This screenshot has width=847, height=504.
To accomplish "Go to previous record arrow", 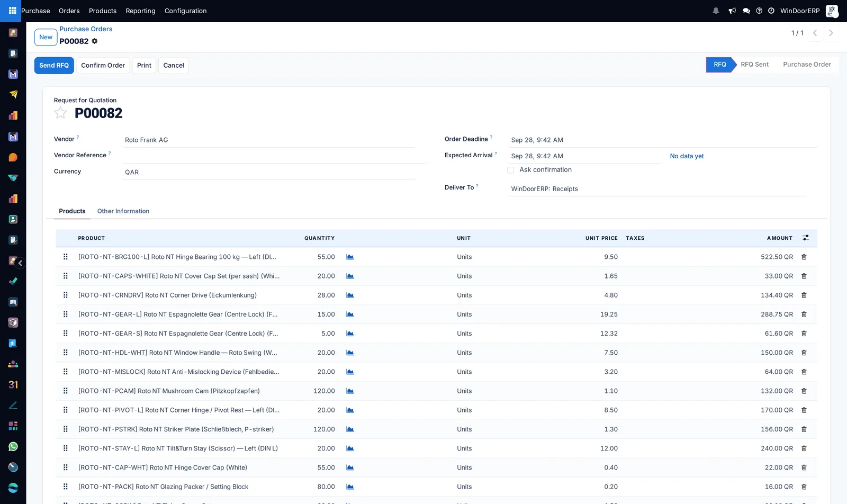I will coord(815,33).
